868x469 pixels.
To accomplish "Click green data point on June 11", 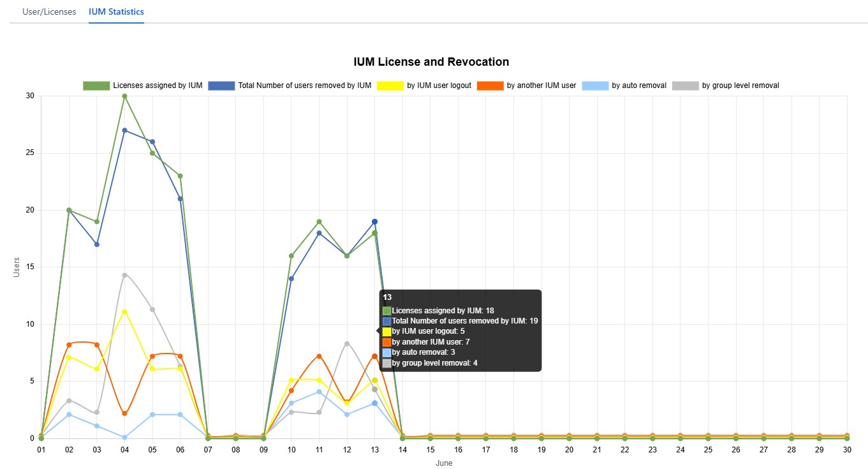I will tap(319, 222).
